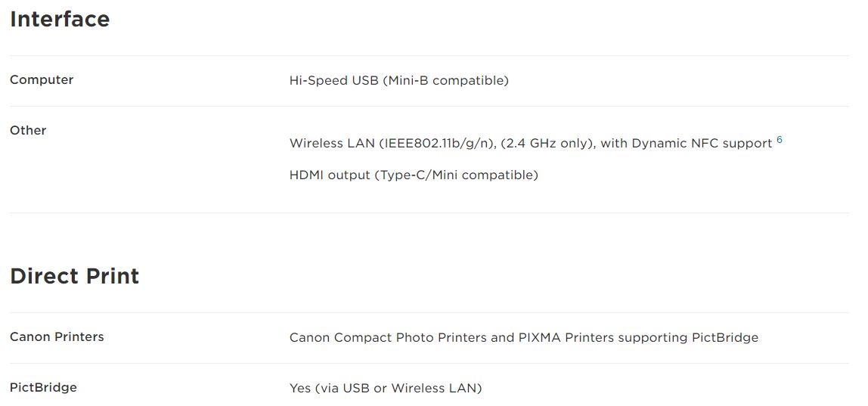Open footnote 6 link after NFC support
The width and height of the screenshot is (868, 406).
click(780, 140)
